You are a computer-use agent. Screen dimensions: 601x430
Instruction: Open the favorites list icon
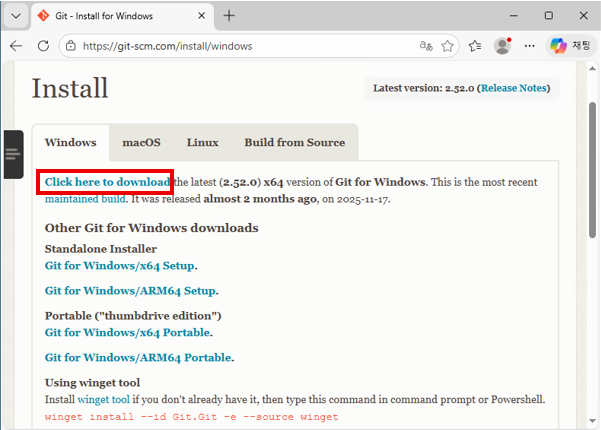pos(476,46)
